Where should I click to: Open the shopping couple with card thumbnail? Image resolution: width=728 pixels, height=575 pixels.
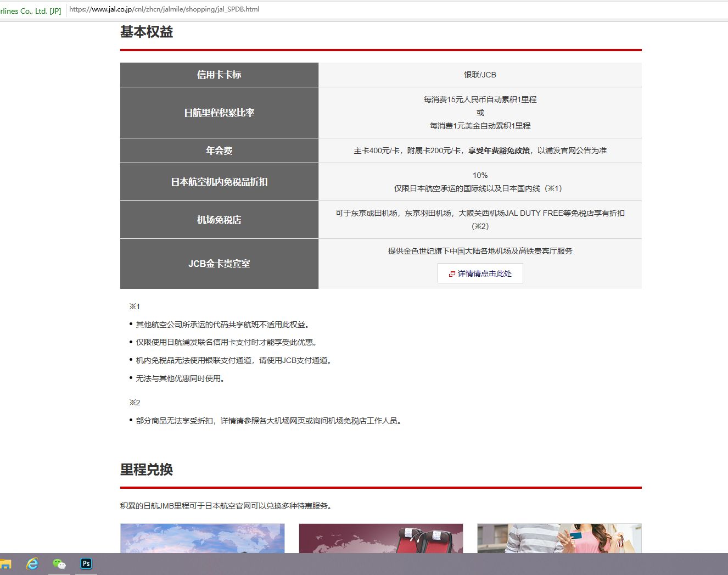click(x=559, y=538)
